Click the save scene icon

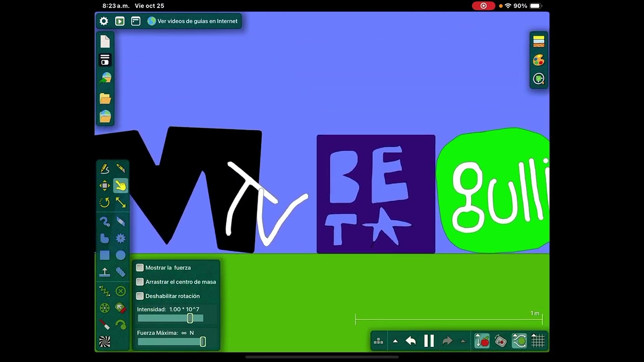(105, 60)
